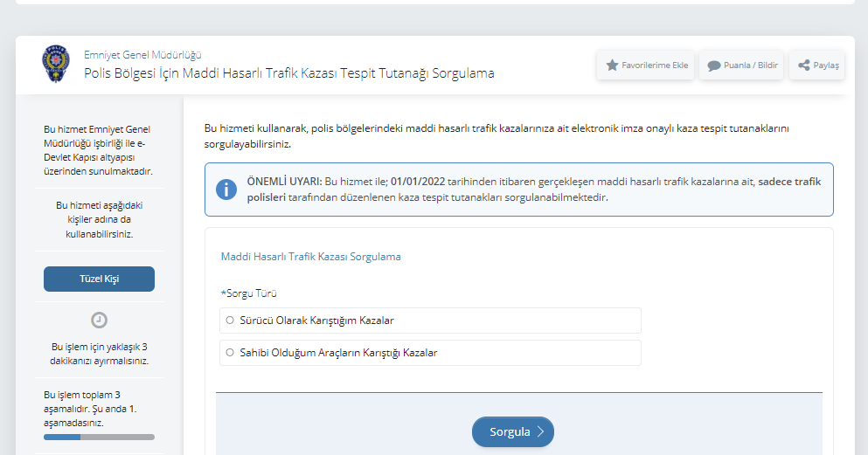This screenshot has width=868, height=455.
Task: Click the police emblem logo
Action: [55, 65]
